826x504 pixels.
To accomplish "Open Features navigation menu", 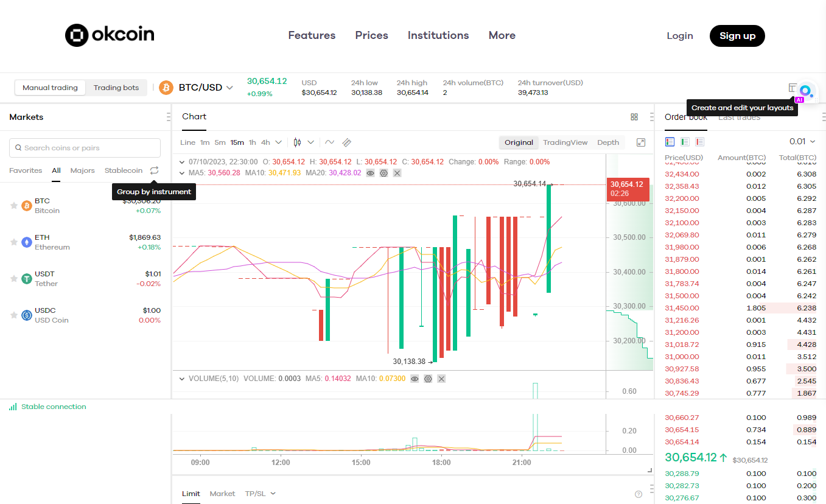I will pos(312,35).
